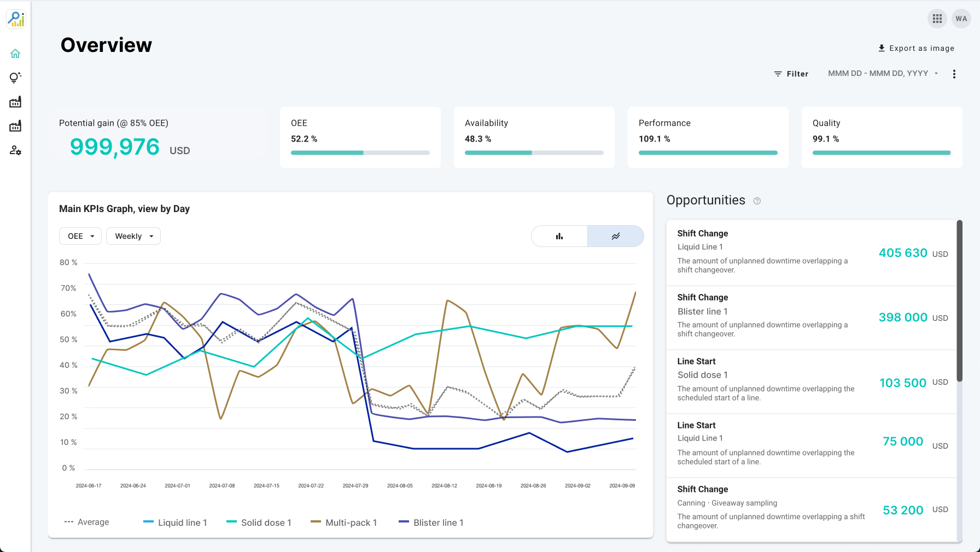Open the user settings icon in sidebar
The height and width of the screenshot is (552, 980).
click(x=15, y=150)
